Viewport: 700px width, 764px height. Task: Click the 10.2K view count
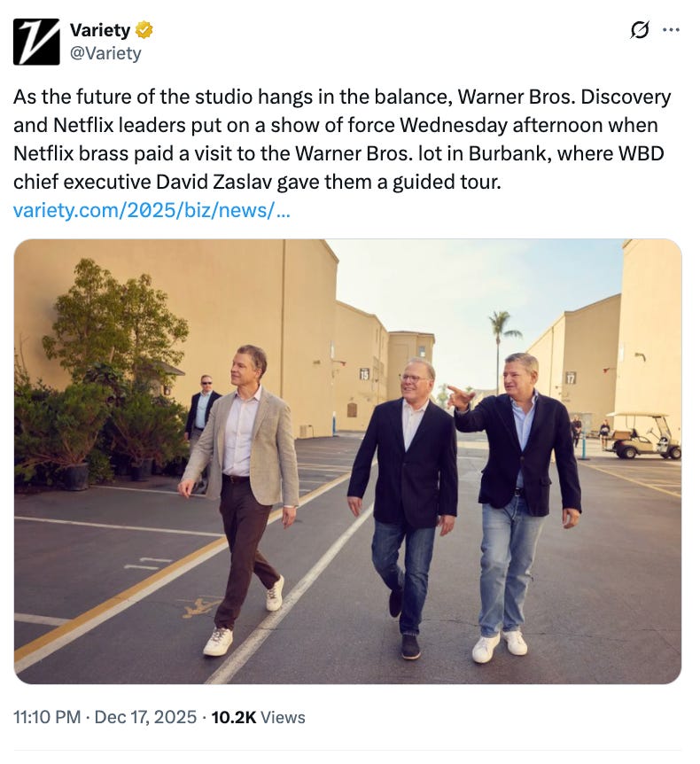point(234,717)
